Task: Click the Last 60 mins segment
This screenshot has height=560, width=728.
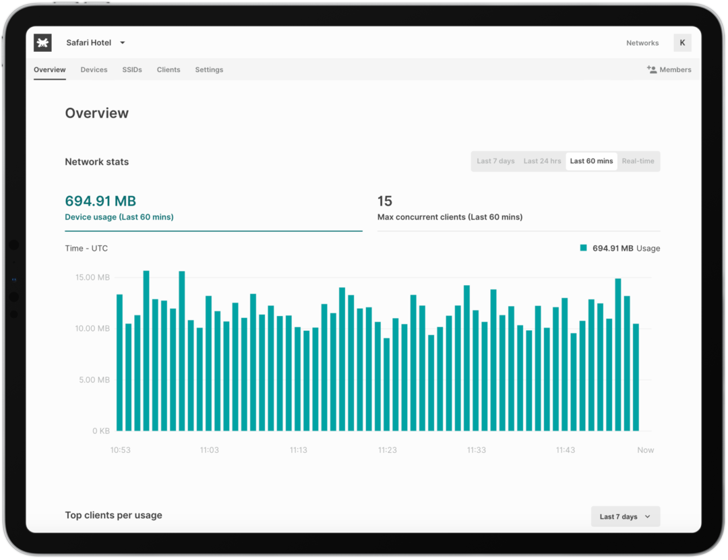Action: click(591, 161)
